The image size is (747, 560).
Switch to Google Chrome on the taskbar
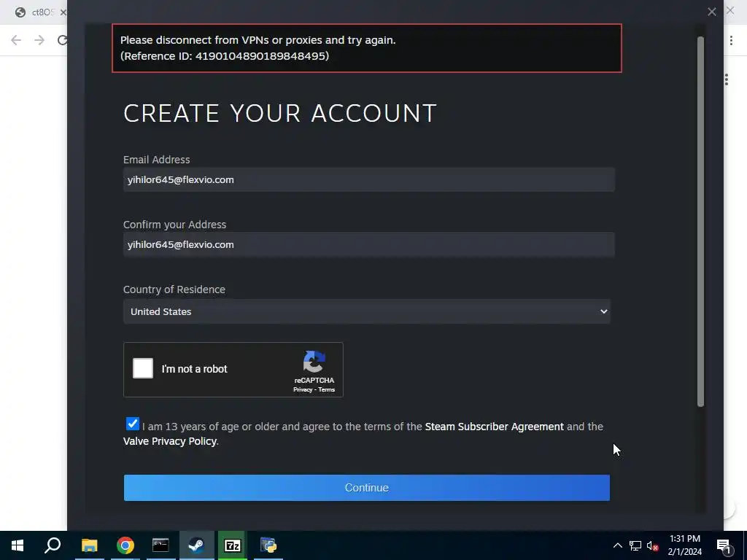(125, 545)
